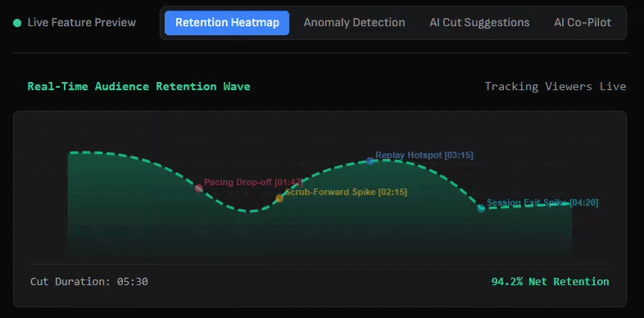
Task: Open the AI Cut Suggestions tab
Action: [x=479, y=23]
